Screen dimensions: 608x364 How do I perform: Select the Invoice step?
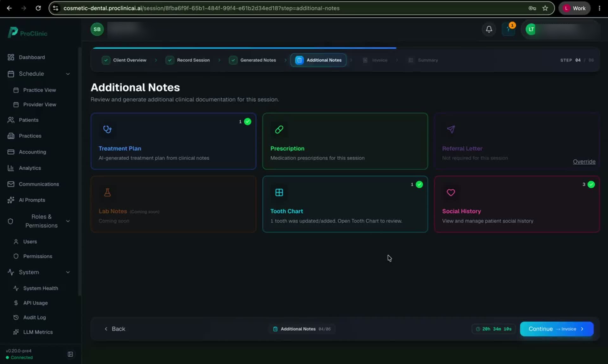point(375,60)
